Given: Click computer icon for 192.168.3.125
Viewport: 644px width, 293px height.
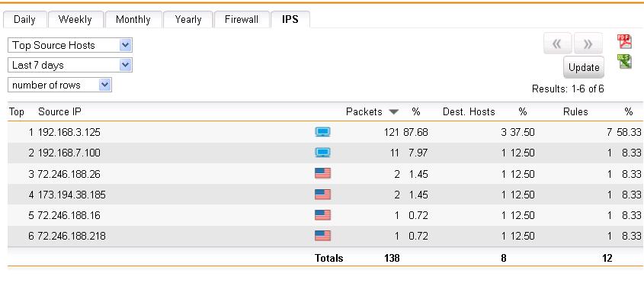Looking at the screenshot, I should (322, 132).
